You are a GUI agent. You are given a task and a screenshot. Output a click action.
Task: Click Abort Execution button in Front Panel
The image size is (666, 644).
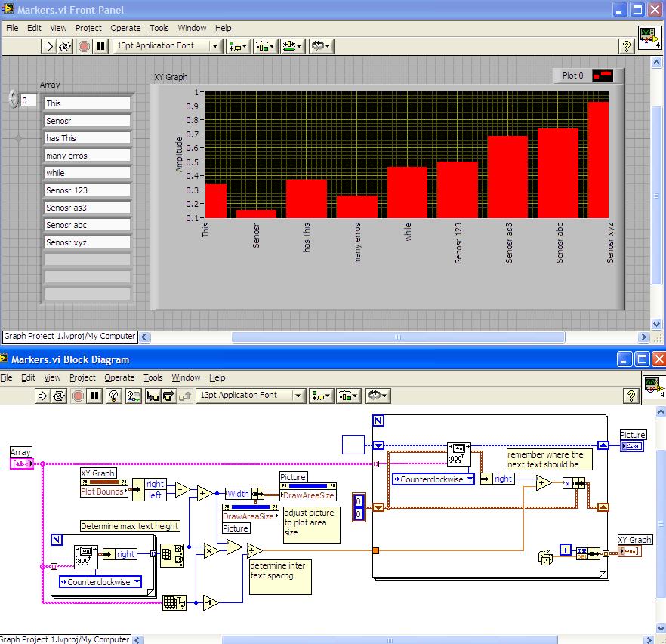(x=84, y=46)
